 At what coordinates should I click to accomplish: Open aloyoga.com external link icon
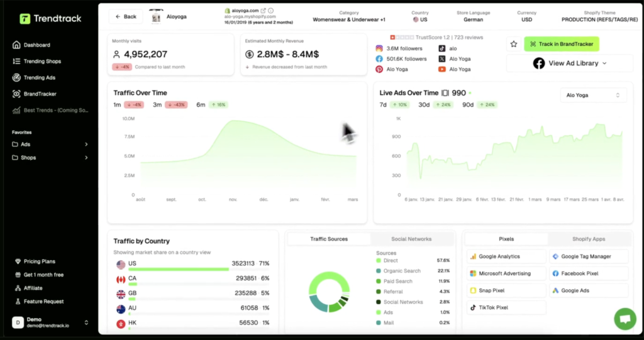tap(264, 11)
